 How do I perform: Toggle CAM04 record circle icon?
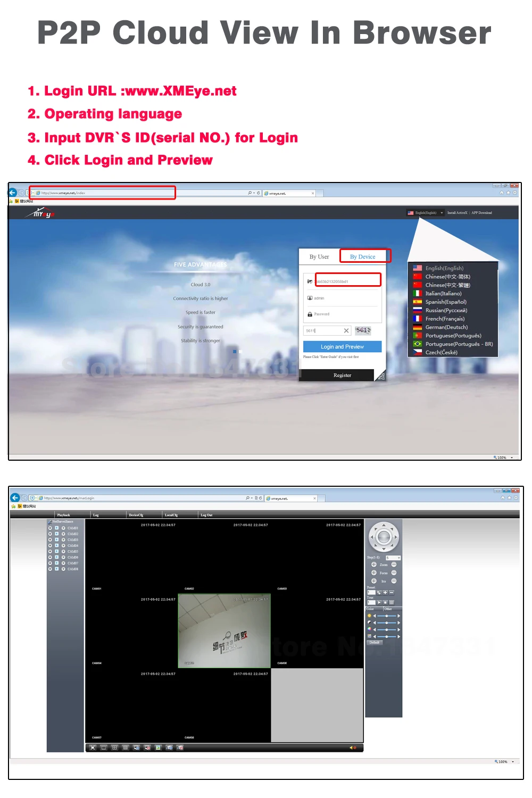point(50,546)
